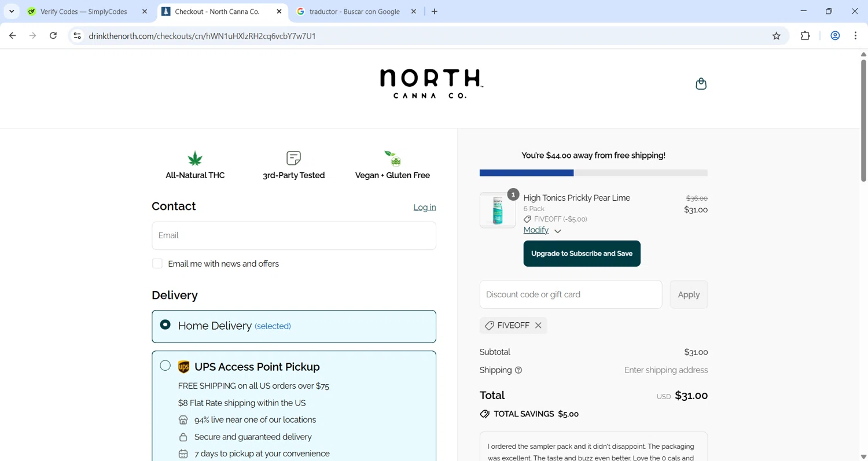Image resolution: width=868 pixels, height=461 pixels.
Task: Click the $8 Flat Rate shipping text
Action: pyautogui.click(x=242, y=403)
